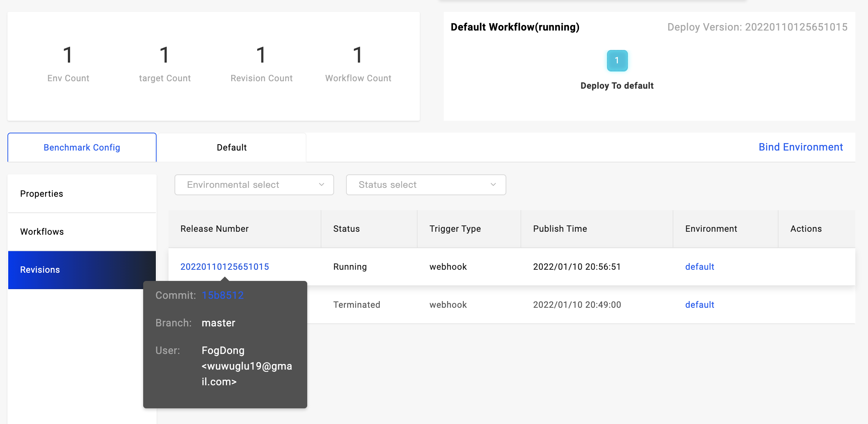Open commit 15b8512 in tooltip
The width and height of the screenshot is (868, 424).
coord(223,295)
